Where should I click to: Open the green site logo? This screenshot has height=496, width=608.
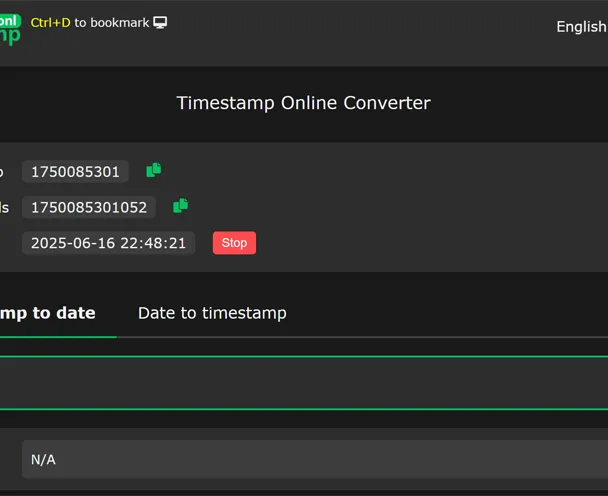10,29
